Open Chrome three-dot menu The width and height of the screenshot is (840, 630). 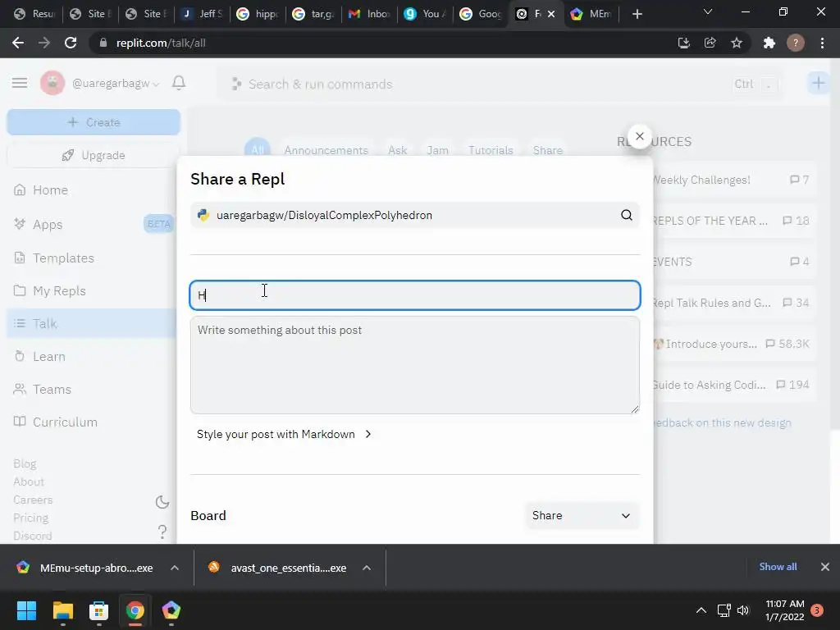(822, 43)
